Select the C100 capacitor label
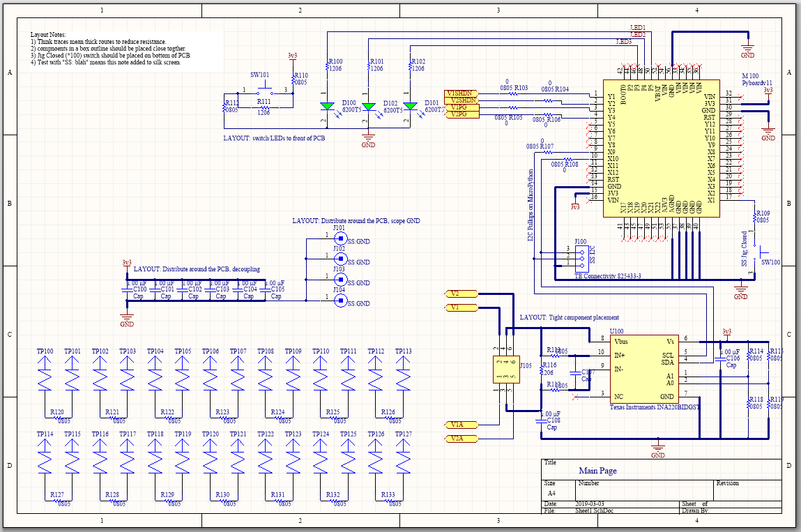This screenshot has width=801, height=532. pyautogui.click(x=140, y=289)
